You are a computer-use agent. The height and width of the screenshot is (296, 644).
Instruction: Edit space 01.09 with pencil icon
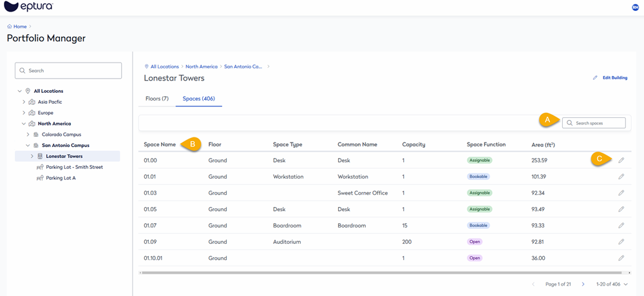pyautogui.click(x=621, y=242)
